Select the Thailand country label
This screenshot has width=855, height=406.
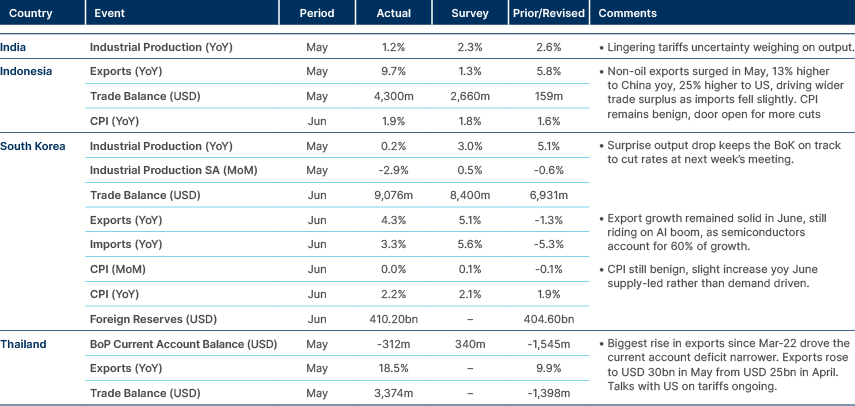click(23, 344)
